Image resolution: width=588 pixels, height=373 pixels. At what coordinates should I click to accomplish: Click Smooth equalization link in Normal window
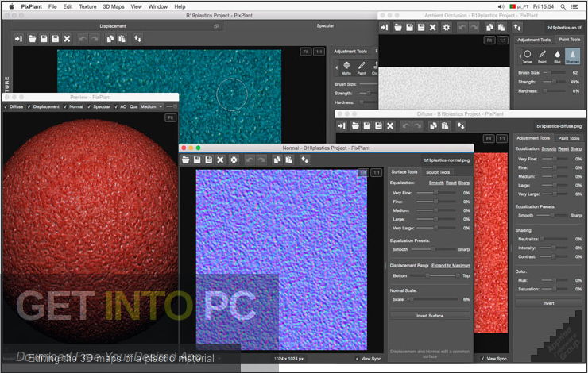pos(436,183)
